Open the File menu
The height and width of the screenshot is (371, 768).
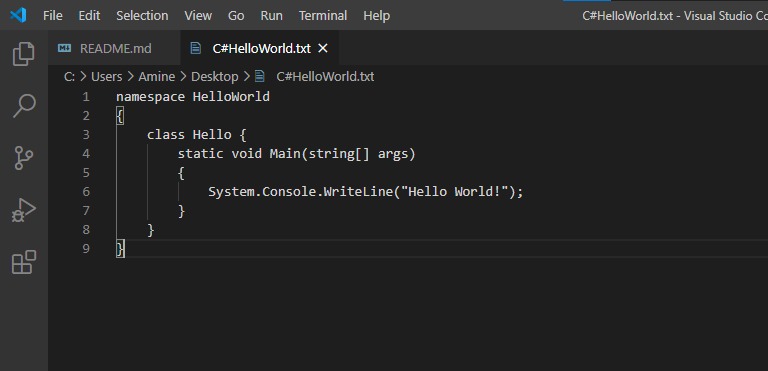(x=52, y=16)
